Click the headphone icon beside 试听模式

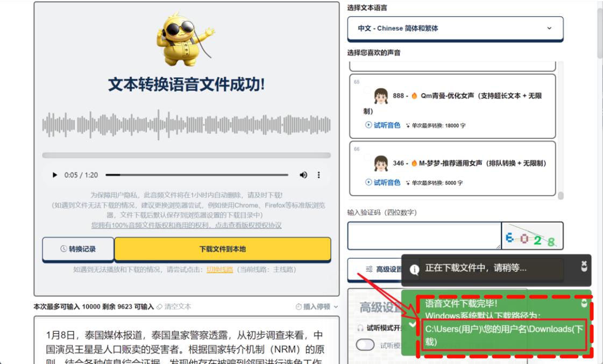[x=360, y=328]
